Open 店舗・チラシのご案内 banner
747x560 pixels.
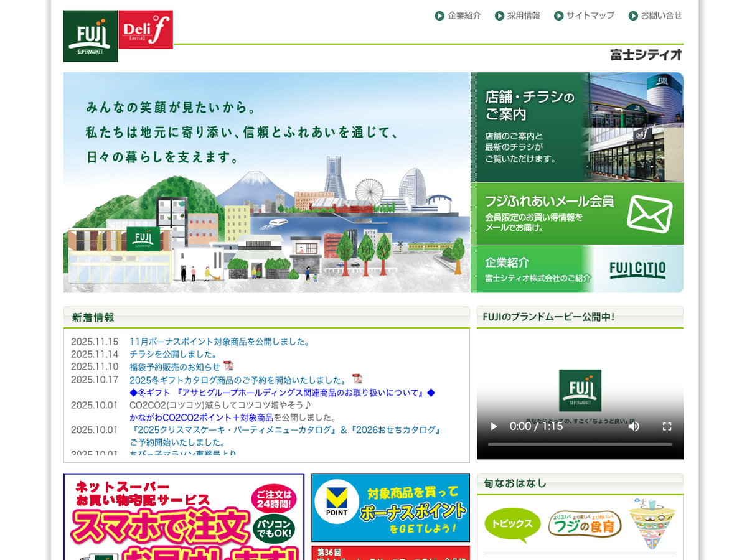click(x=576, y=127)
